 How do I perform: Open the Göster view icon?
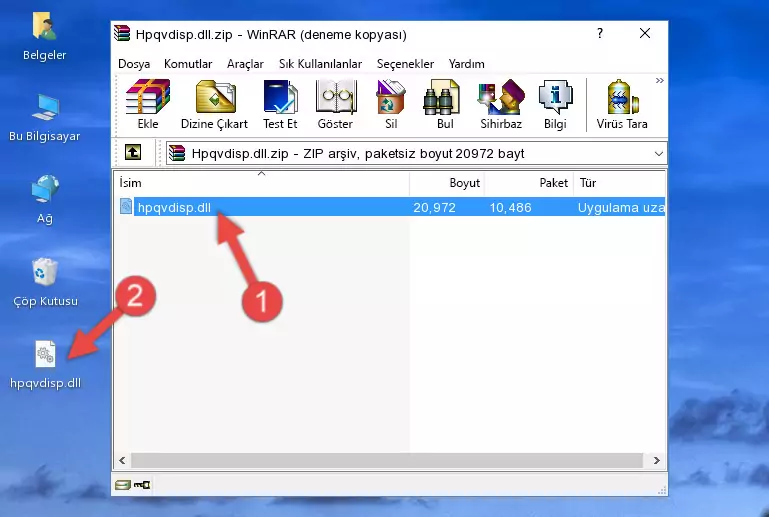335,104
